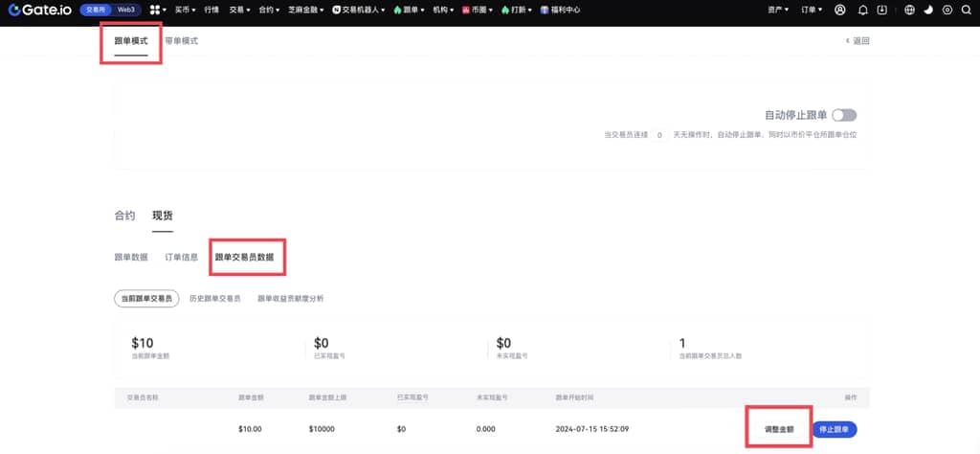Screen dimensions: 980x454
Task: Switch theme with the moon icon
Action: click(927, 10)
